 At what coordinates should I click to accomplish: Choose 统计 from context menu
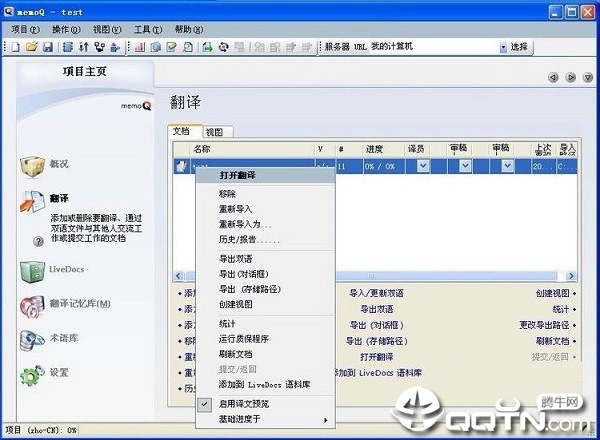[x=265, y=324]
